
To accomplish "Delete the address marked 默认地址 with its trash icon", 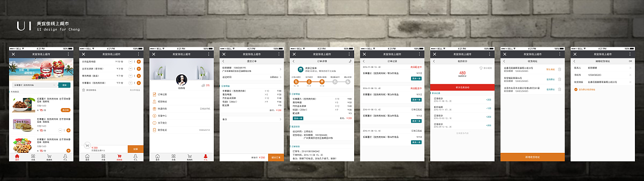I will pyautogui.click(x=559, y=69).
